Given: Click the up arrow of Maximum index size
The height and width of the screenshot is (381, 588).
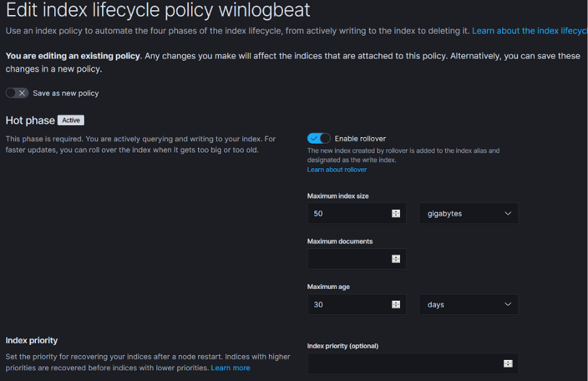Looking at the screenshot, I should [x=396, y=211].
